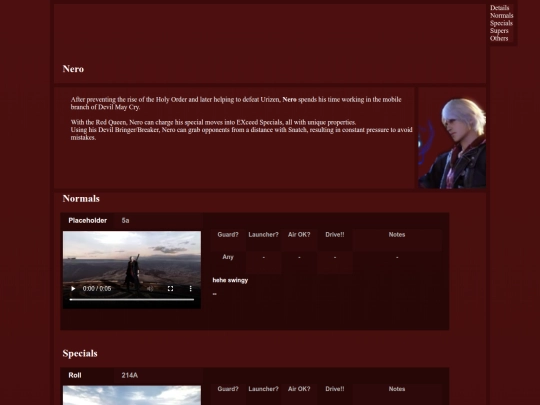Screen dimensions: 540x405
Task: Click the bold Nero name in description
Action: pyautogui.click(x=289, y=100)
